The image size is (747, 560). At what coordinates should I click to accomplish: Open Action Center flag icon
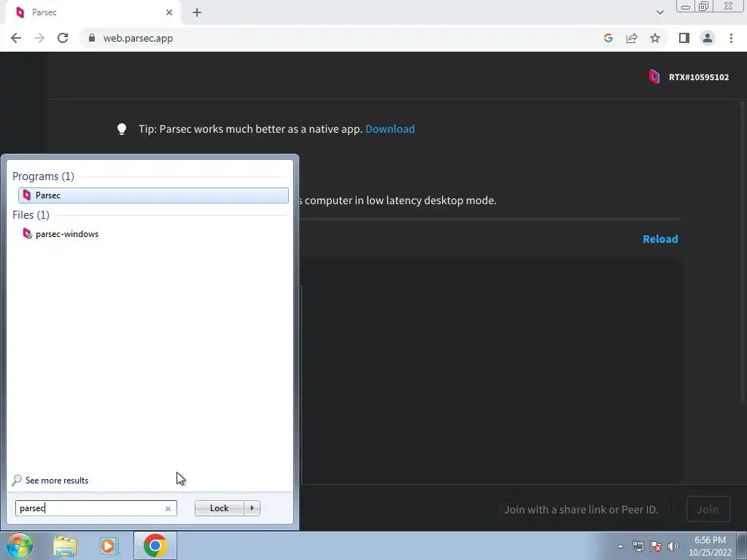click(x=656, y=546)
